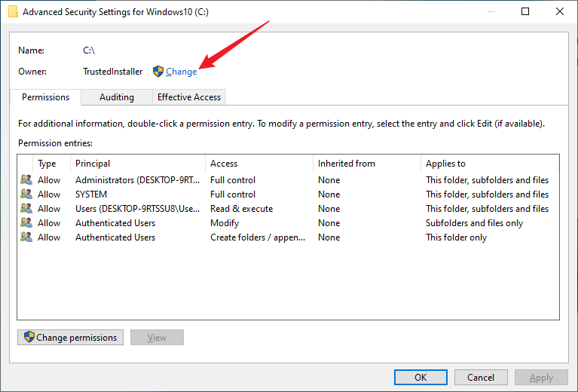Click the users icon in the Create folders row

point(26,237)
